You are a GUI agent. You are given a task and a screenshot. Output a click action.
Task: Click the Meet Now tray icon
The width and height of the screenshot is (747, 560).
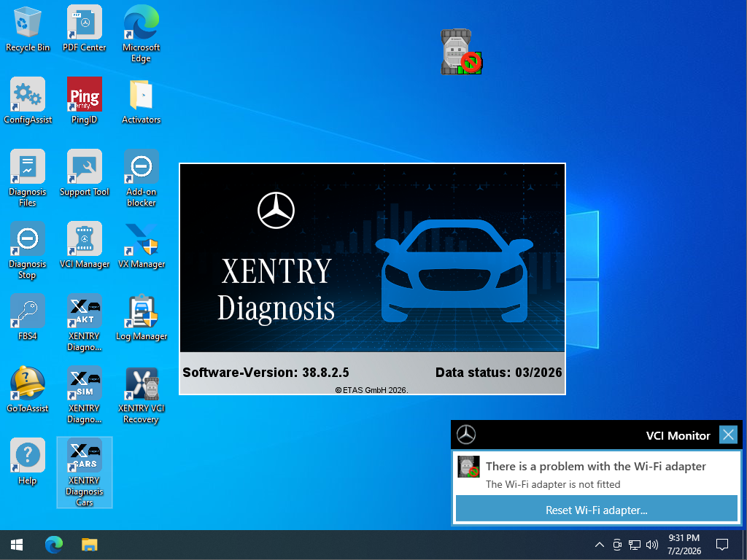(x=617, y=545)
